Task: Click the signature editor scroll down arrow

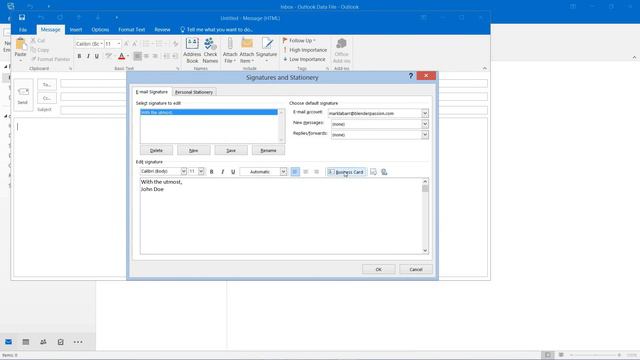Action: click(425, 251)
